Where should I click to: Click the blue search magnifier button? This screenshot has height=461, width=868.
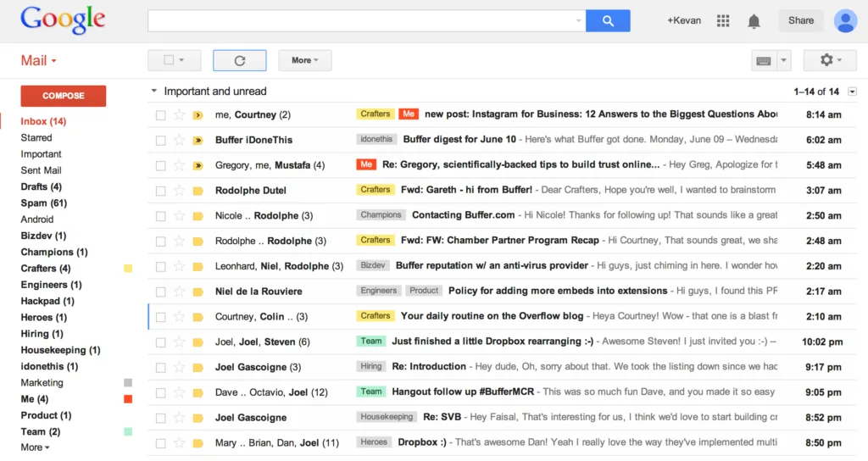click(x=608, y=20)
